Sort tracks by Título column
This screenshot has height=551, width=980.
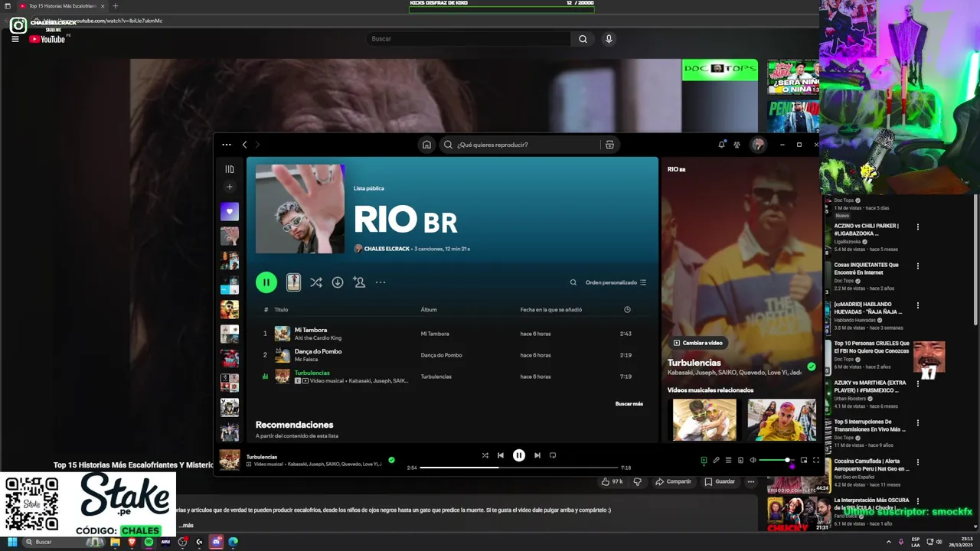click(281, 310)
